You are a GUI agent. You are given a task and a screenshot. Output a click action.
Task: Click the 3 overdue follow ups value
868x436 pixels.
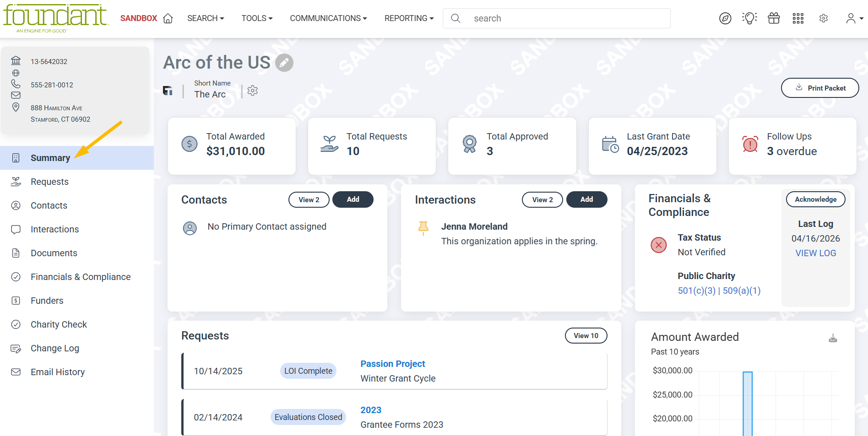pos(792,151)
